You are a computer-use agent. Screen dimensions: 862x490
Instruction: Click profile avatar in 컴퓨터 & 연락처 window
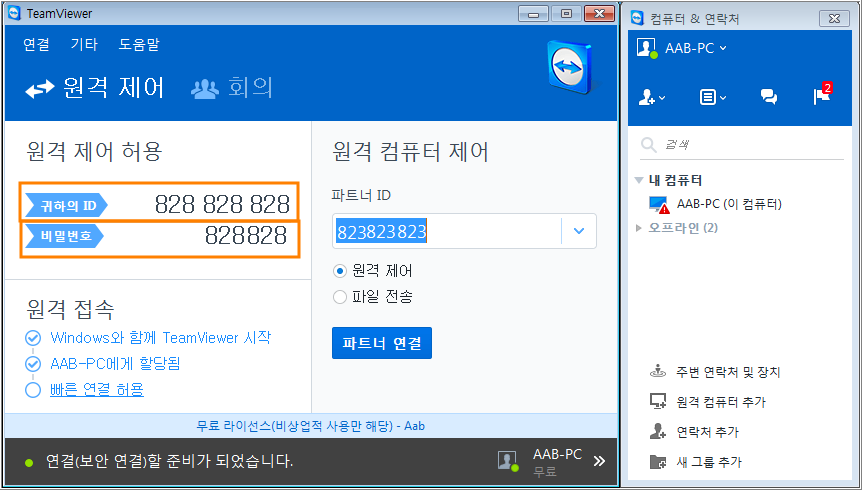(x=646, y=48)
